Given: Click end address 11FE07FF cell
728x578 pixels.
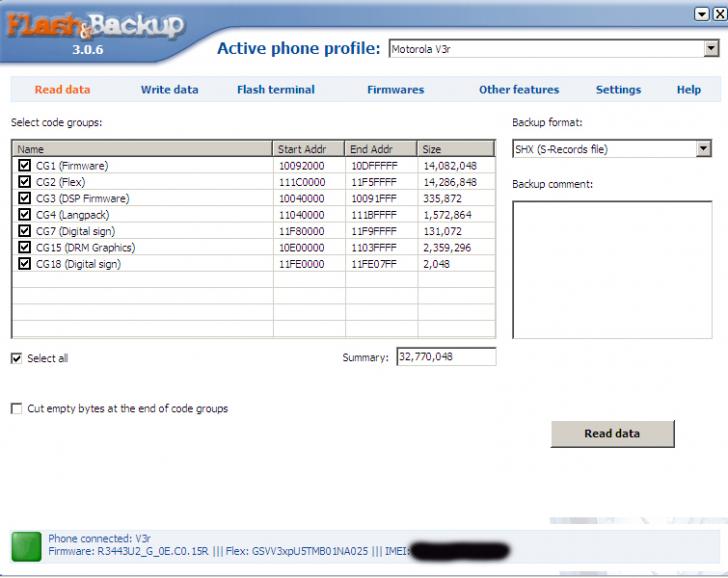Looking at the screenshot, I should (x=374, y=264).
